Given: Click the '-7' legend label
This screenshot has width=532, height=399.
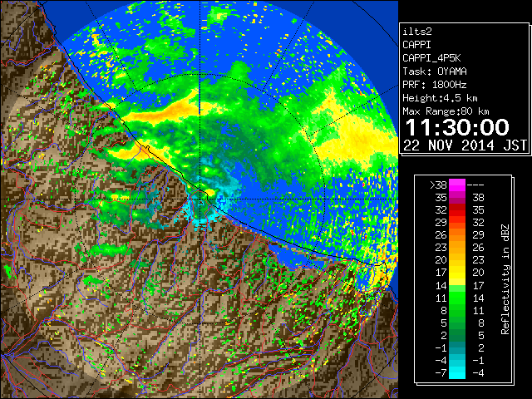Looking at the screenshot, I should 441,373.
